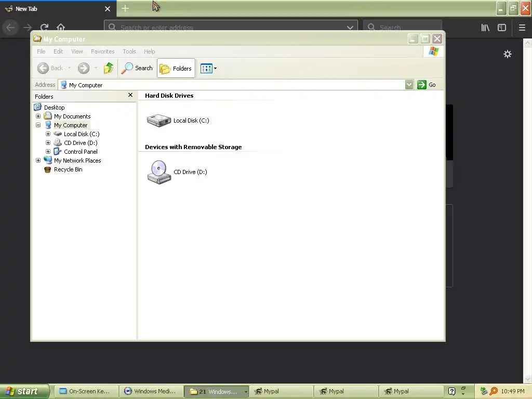Switch to Windows Media Player taskbar button
This screenshot has height=399, width=532.
[x=151, y=391]
